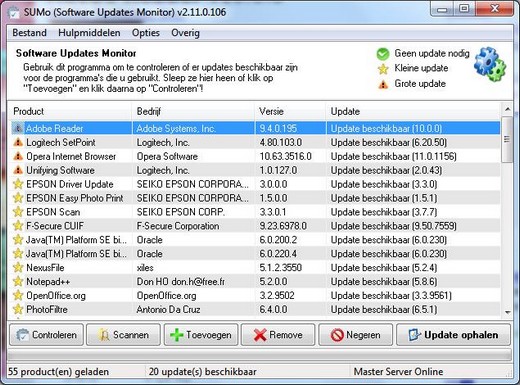Select the EPSON Scan product name

53,212
